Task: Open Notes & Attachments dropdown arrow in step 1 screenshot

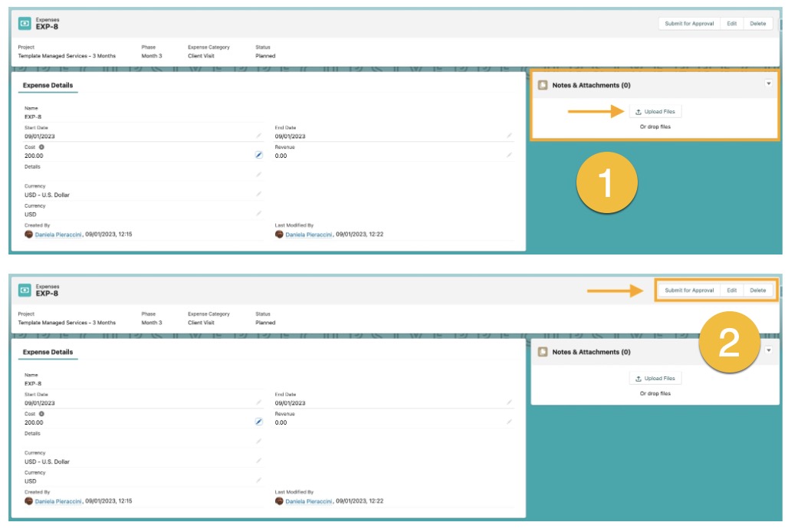Action: tap(768, 84)
